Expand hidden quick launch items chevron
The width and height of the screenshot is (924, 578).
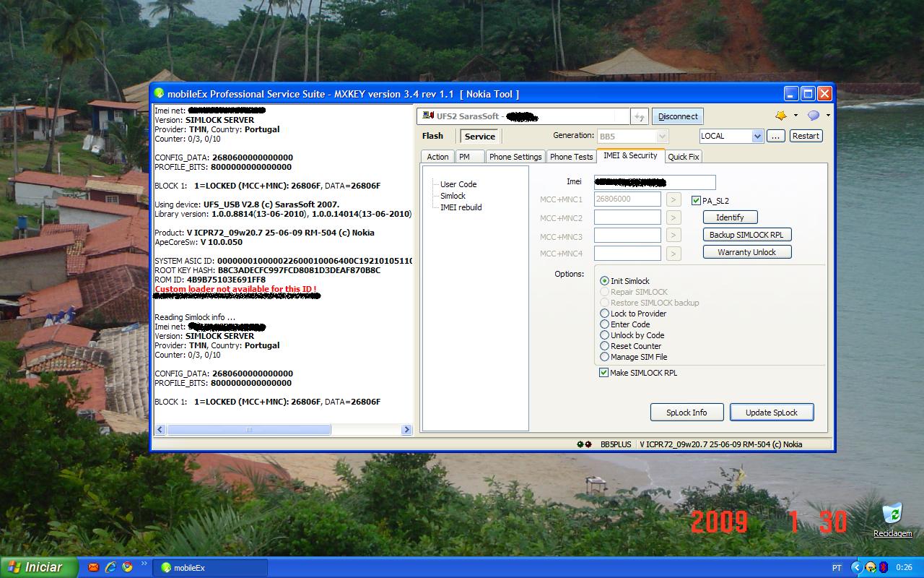(x=144, y=564)
